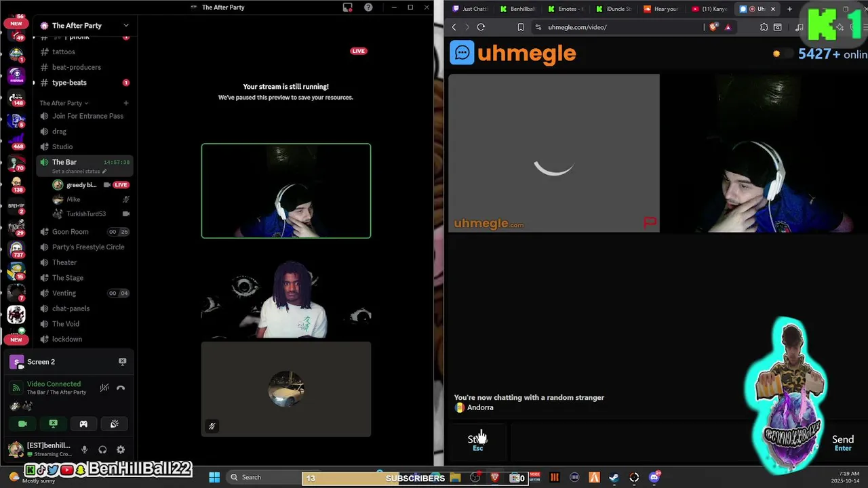Switch to the (11) Kanye YouTube tab
Viewport: 868px width, 488px height.
point(711,9)
